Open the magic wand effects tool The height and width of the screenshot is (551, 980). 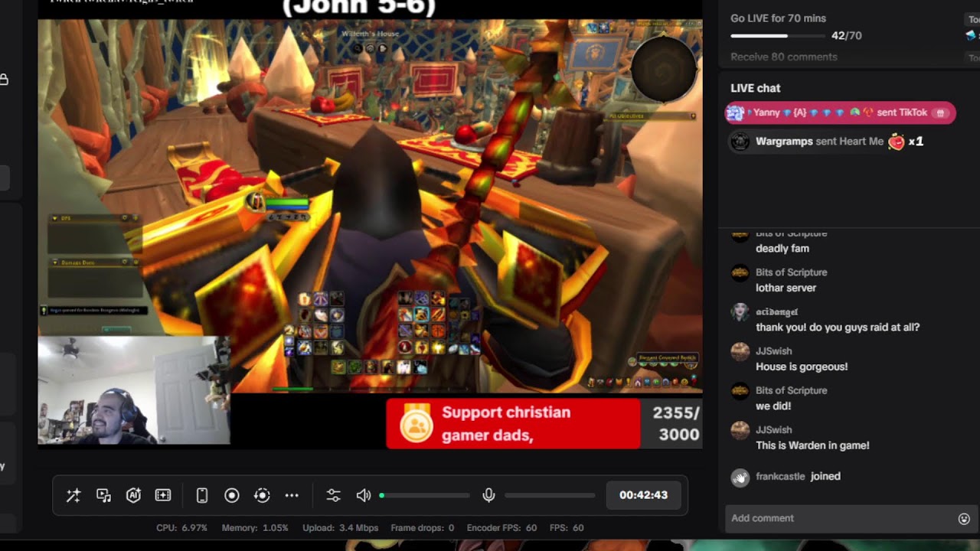pyautogui.click(x=73, y=495)
